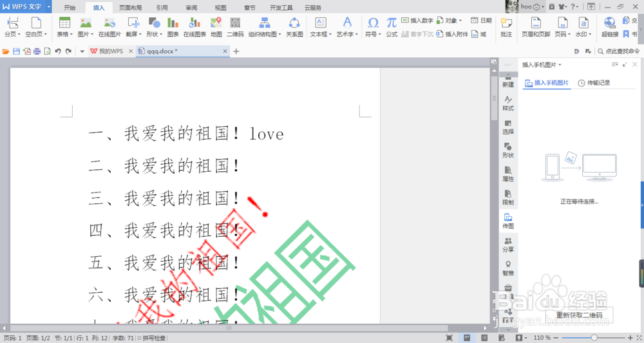Toggle full screen view in status bar

[450, 338]
